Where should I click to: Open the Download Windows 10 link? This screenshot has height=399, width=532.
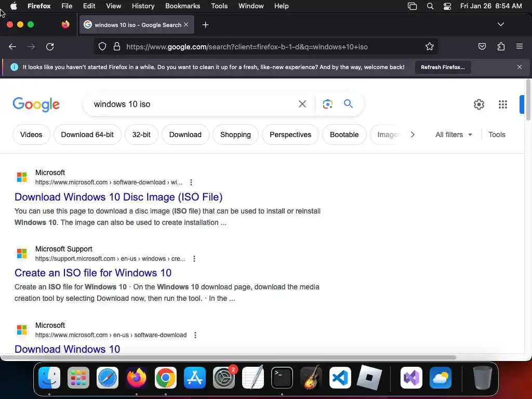[x=67, y=349]
